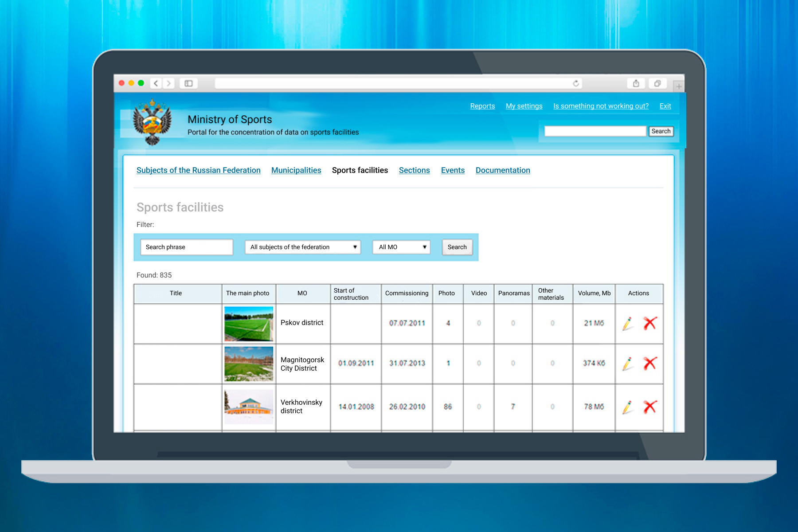Focus the header search input field
This screenshot has height=532, width=798.
595,131
